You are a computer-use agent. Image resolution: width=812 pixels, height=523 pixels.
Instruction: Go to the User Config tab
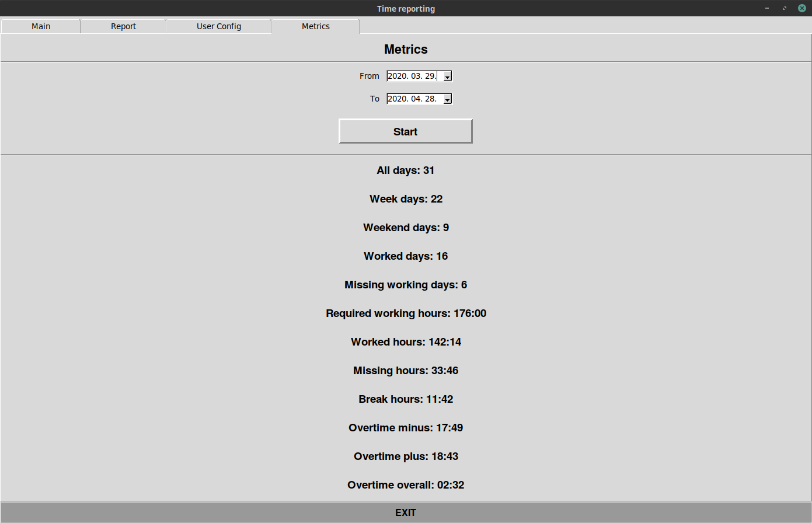219,26
